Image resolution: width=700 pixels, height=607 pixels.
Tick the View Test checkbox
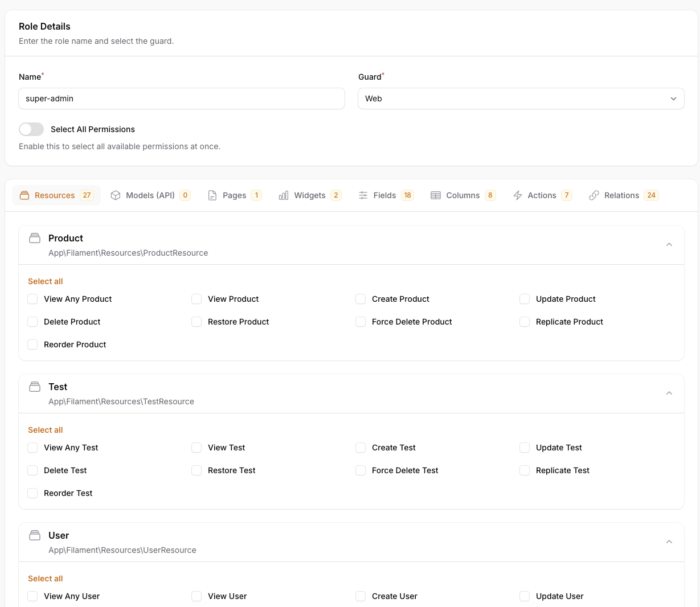tap(197, 448)
